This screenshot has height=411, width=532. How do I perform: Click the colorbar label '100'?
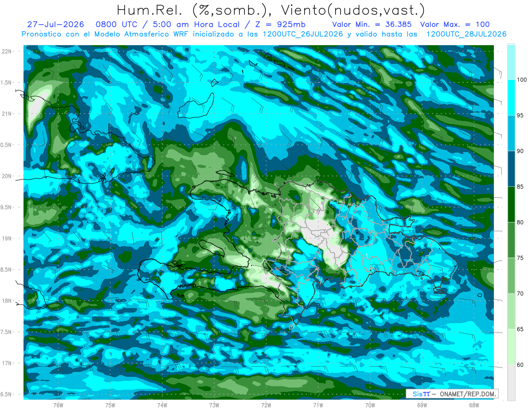pyautogui.click(x=522, y=80)
